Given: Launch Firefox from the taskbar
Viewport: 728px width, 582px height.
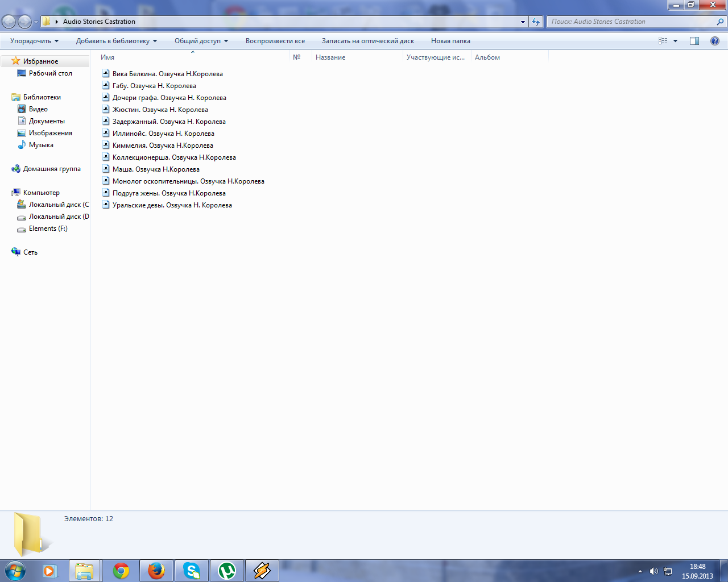Looking at the screenshot, I should coord(156,571).
